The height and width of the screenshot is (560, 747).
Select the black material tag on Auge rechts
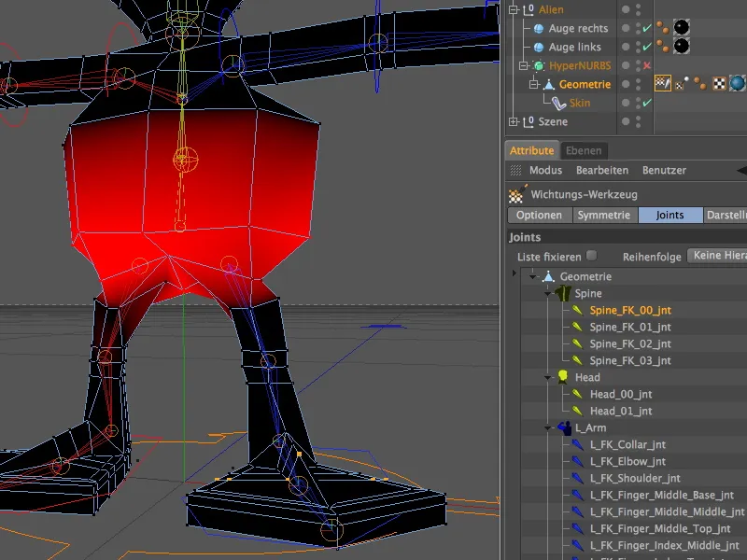682,28
